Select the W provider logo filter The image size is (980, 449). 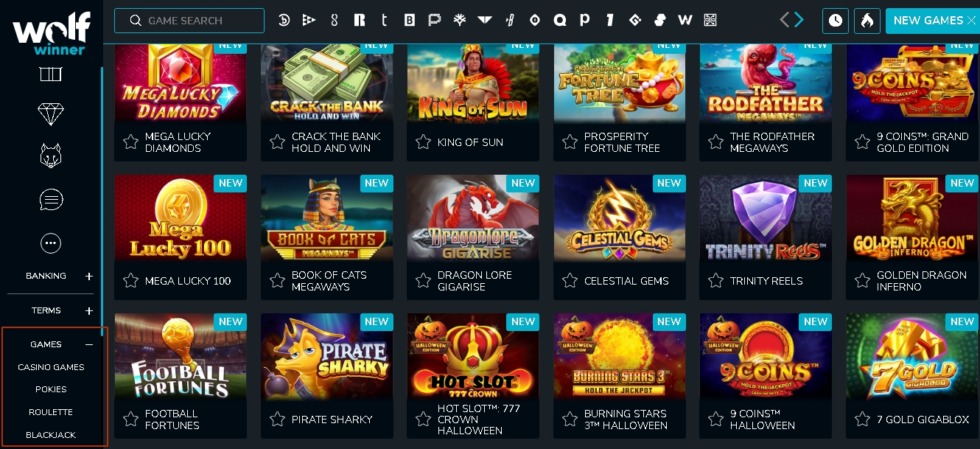click(685, 21)
